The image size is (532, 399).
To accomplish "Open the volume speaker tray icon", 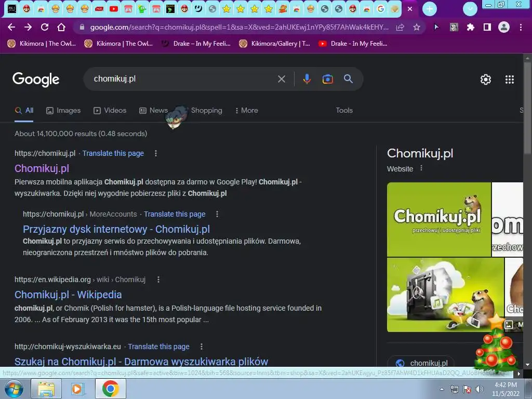I will [480, 389].
